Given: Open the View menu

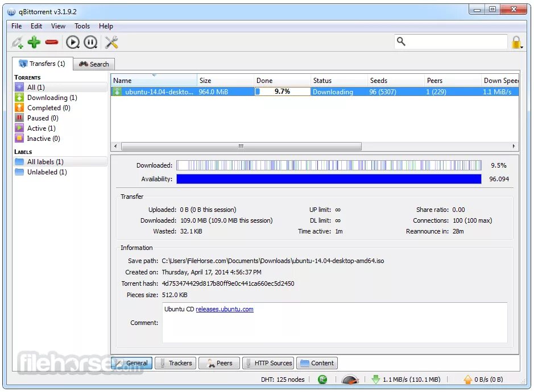Looking at the screenshot, I should click(x=58, y=26).
